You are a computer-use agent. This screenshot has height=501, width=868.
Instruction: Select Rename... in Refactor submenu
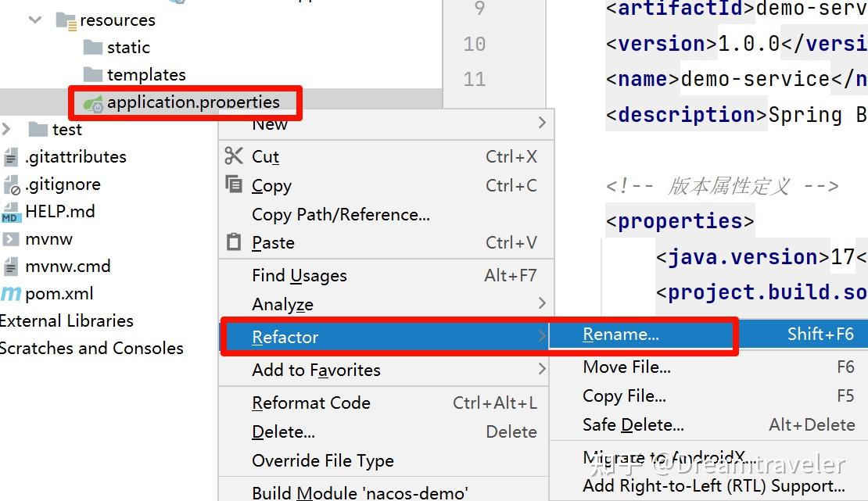(x=621, y=335)
